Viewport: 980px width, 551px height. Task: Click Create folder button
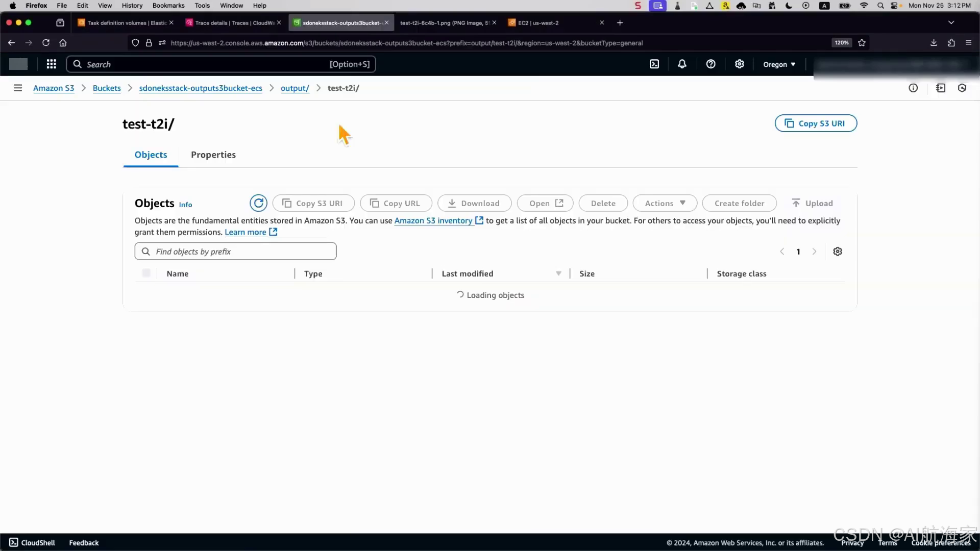click(x=739, y=203)
